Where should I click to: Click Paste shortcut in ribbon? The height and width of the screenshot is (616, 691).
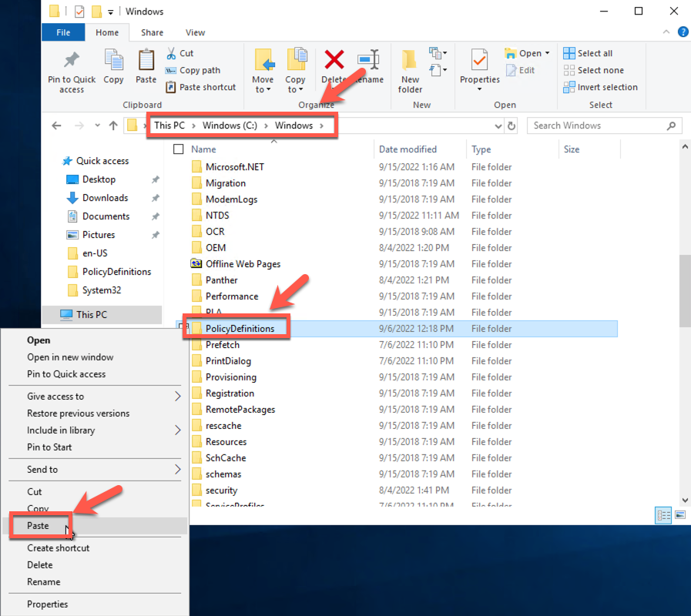[x=200, y=87]
